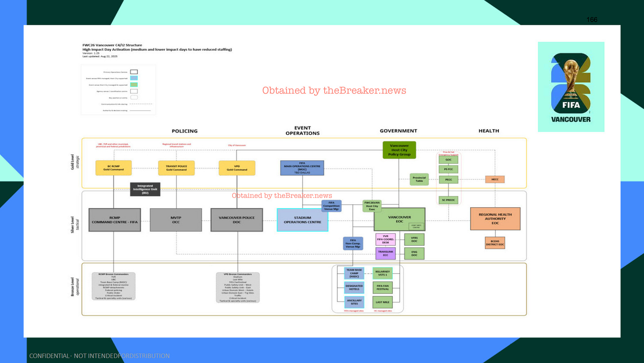Click the 'FWC26 Vancouver C4/I2 Structure' title
The height and width of the screenshot is (363, 644).
click(112, 45)
